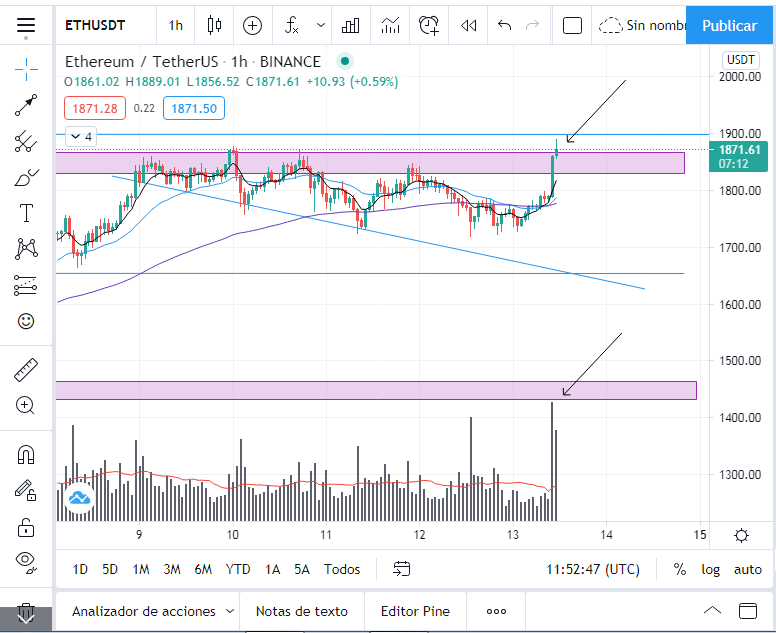Toggle the log scale
The width and height of the screenshot is (776, 633).
(x=711, y=570)
